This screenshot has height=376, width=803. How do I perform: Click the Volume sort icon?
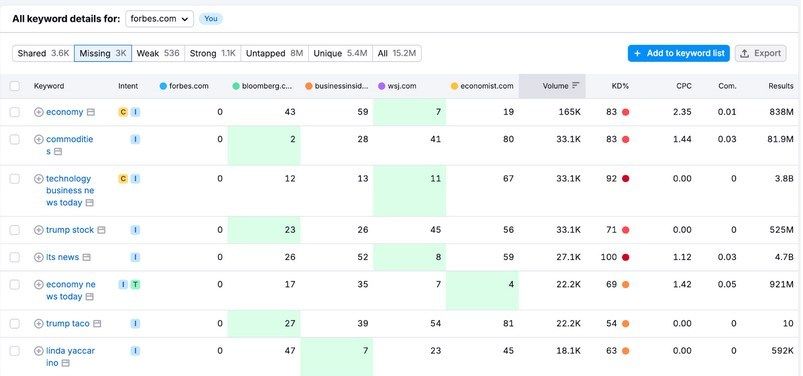coord(575,86)
